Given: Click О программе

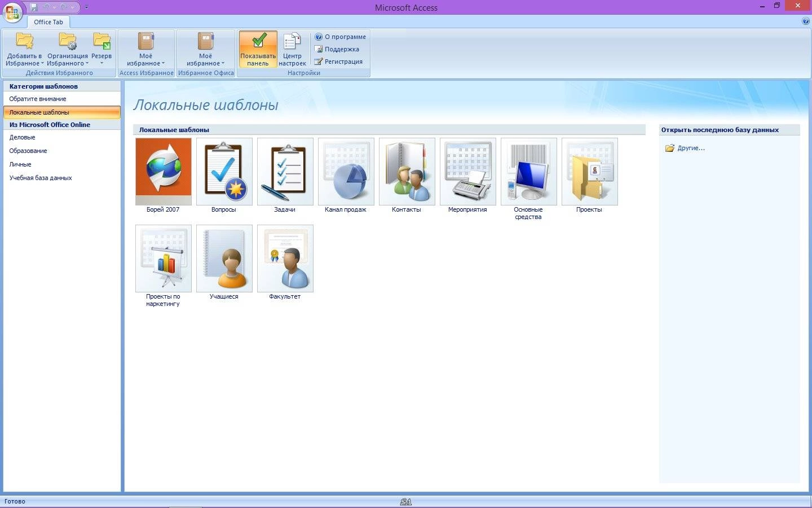Looking at the screenshot, I should pos(340,37).
